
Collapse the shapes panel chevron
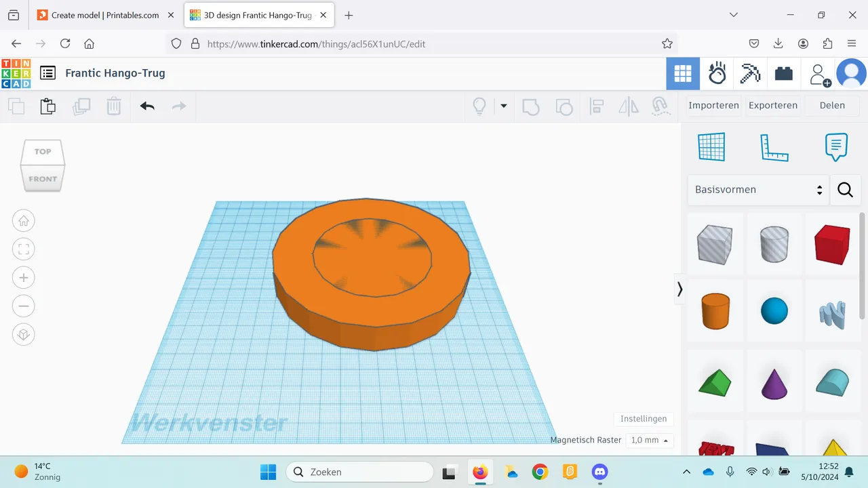[679, 289]
